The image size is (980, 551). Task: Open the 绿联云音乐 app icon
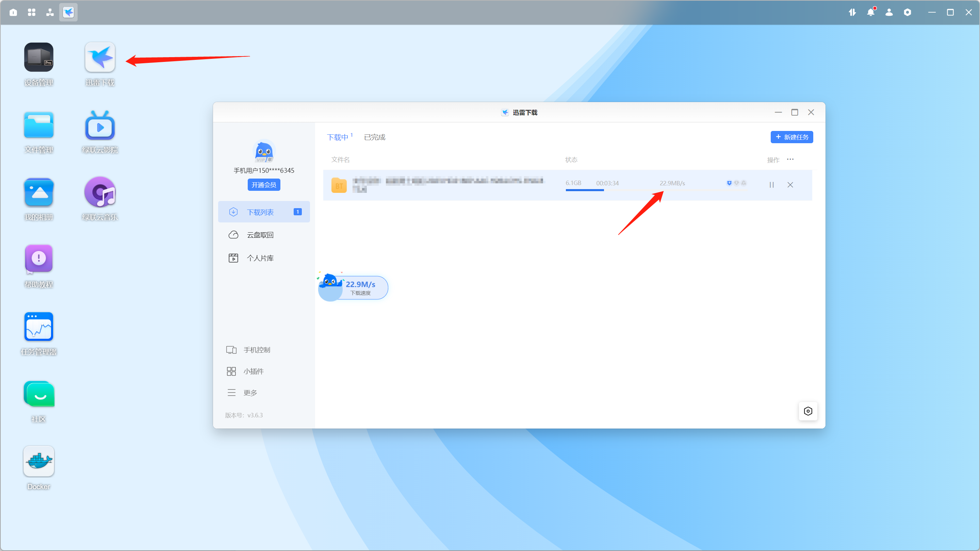(x=100, y=193)
